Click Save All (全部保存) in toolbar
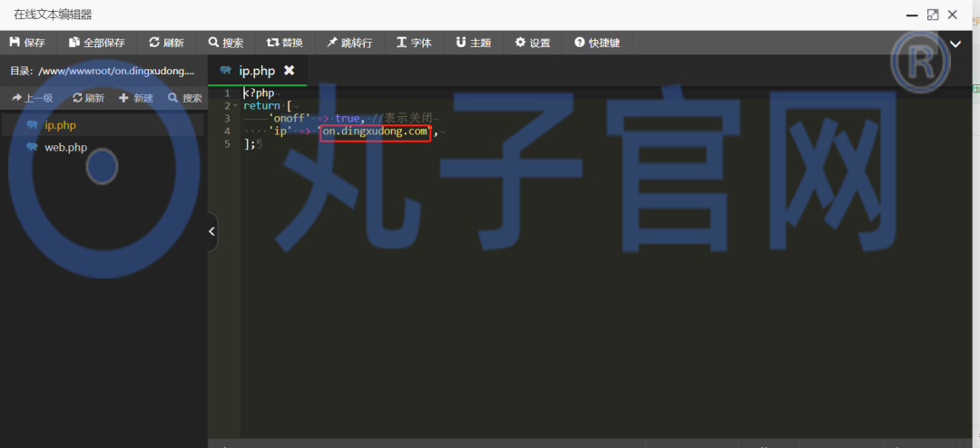The height and width of the screenshot is (448, 980). pos(97,43)
